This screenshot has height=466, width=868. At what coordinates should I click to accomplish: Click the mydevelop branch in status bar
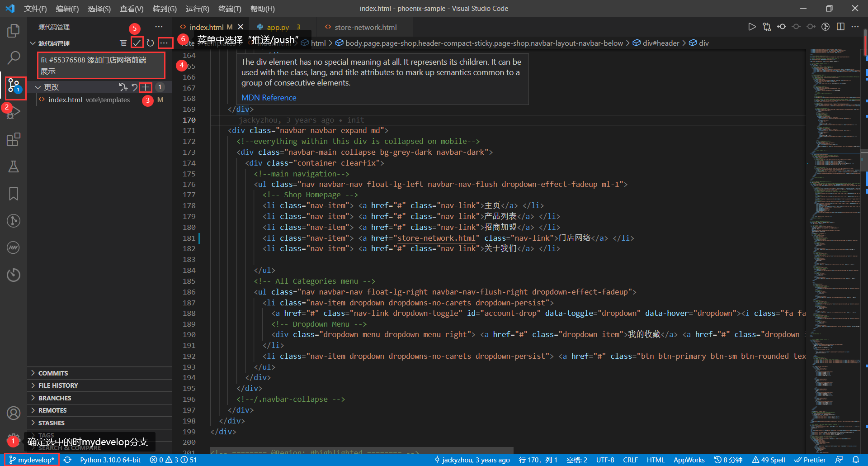tap(32, 460)
